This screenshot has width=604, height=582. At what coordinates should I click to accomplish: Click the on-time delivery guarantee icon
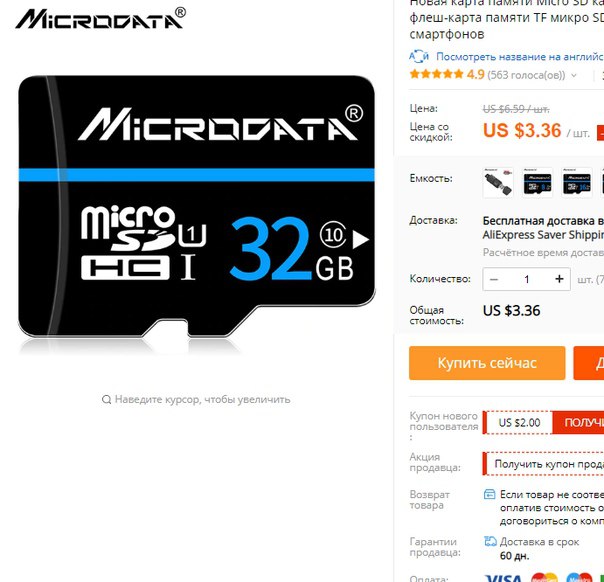[490, 542]
